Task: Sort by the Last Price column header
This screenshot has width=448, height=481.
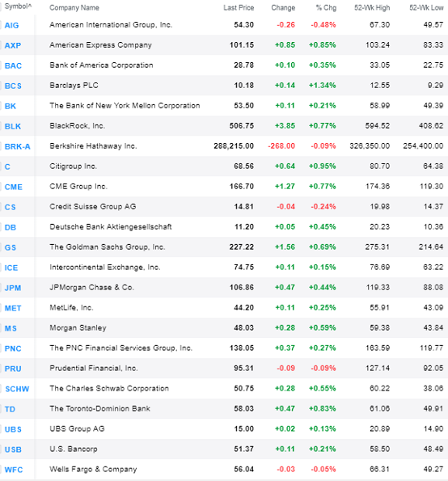Action: point(239,7)
